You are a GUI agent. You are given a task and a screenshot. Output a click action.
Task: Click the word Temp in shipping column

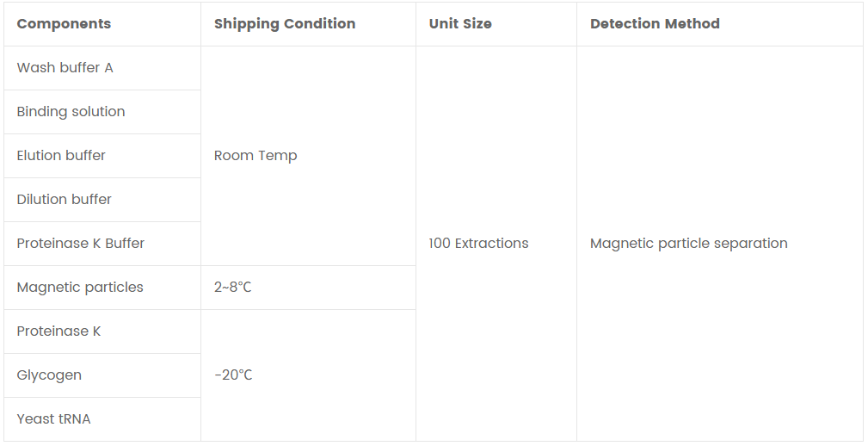tap(279, 156)
